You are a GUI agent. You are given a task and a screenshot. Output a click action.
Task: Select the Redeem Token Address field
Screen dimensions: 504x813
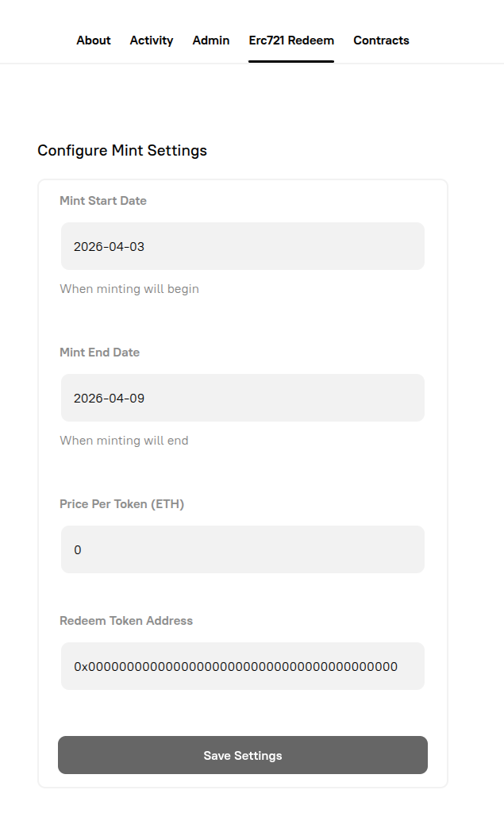[242, 666]
